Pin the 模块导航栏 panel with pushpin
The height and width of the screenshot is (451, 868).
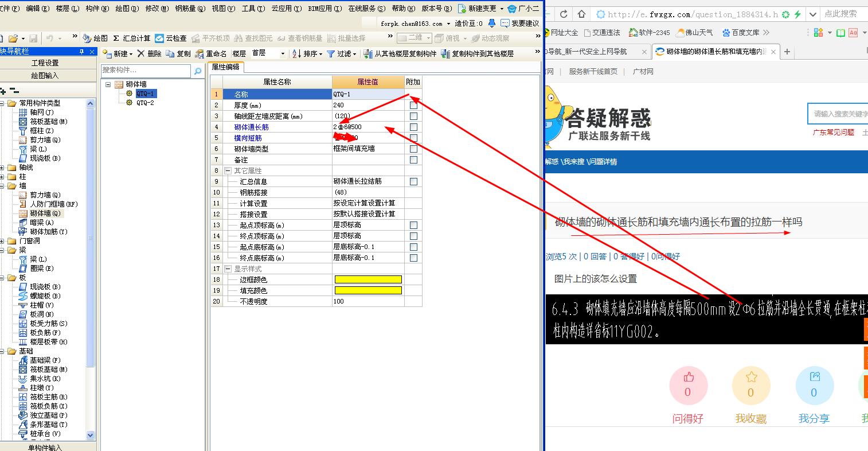tap(81, 52)
